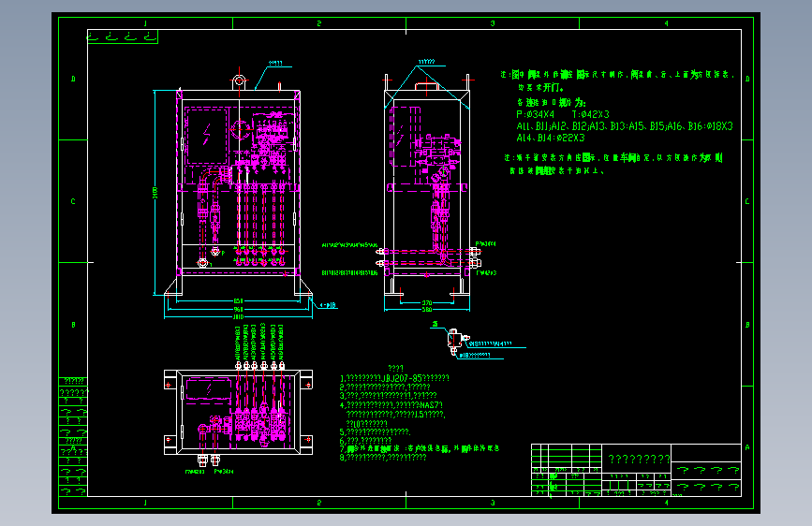
Task: Select note 1 containing JBJ207-85
Action: 394,378
